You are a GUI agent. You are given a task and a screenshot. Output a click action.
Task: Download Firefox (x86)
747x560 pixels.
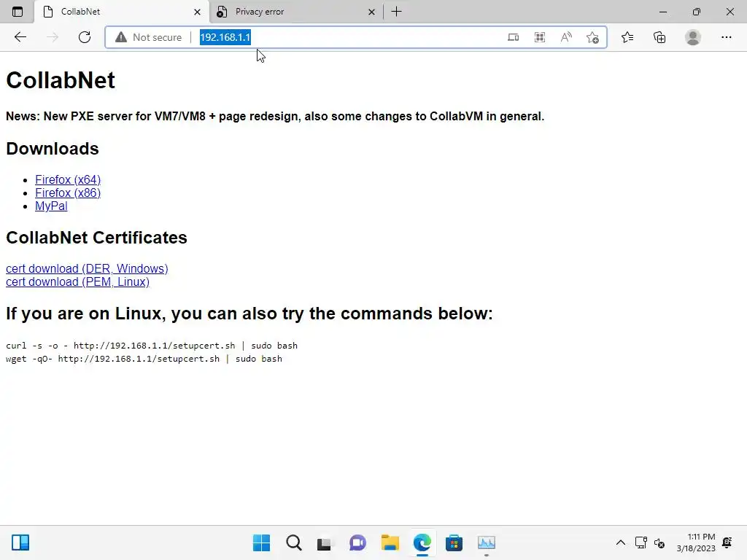(68, 192)
